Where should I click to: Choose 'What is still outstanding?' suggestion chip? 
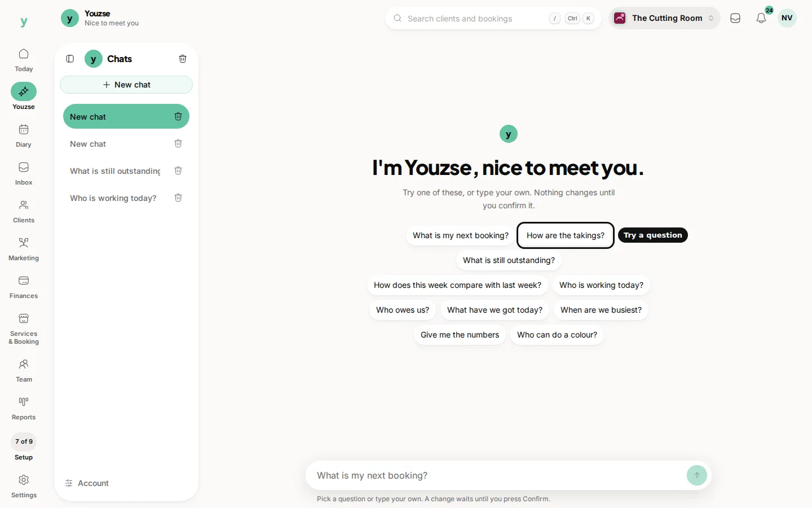click(509, 260)
